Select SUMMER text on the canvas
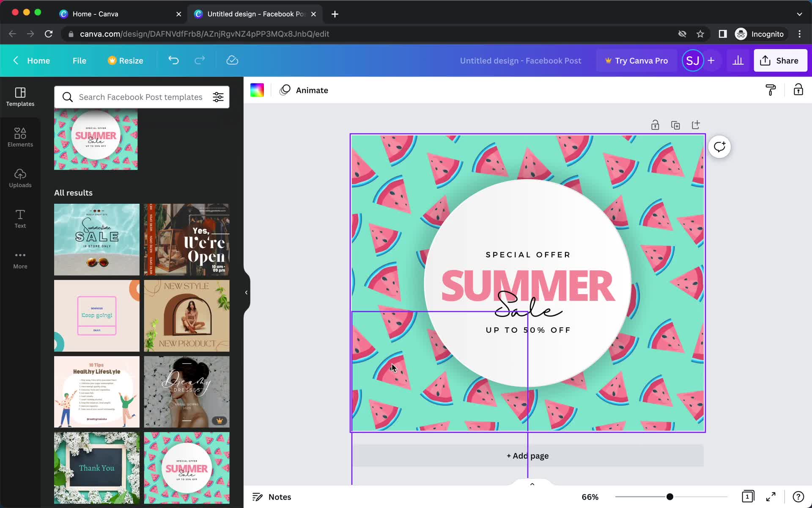 [528, 286]
